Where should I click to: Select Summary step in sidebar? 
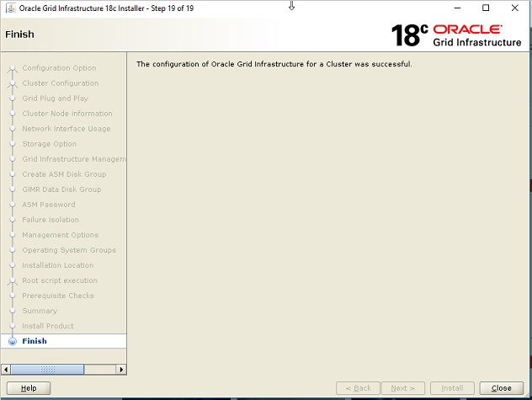[40, 311]
